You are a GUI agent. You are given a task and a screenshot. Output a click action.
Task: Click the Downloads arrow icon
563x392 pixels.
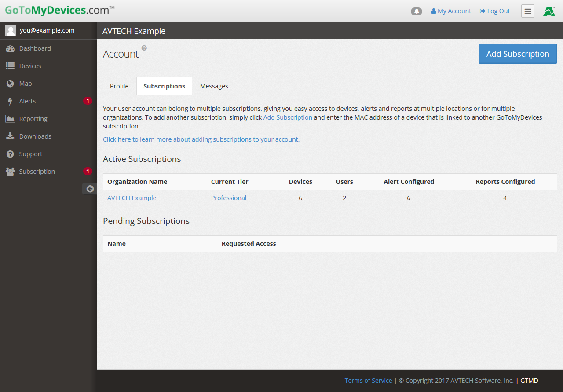(10, 136)
